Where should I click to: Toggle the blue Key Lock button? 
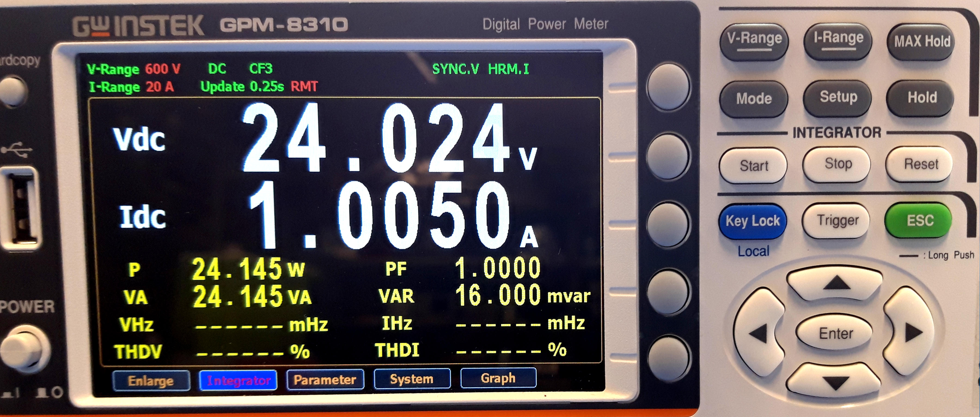pos(752,221)
